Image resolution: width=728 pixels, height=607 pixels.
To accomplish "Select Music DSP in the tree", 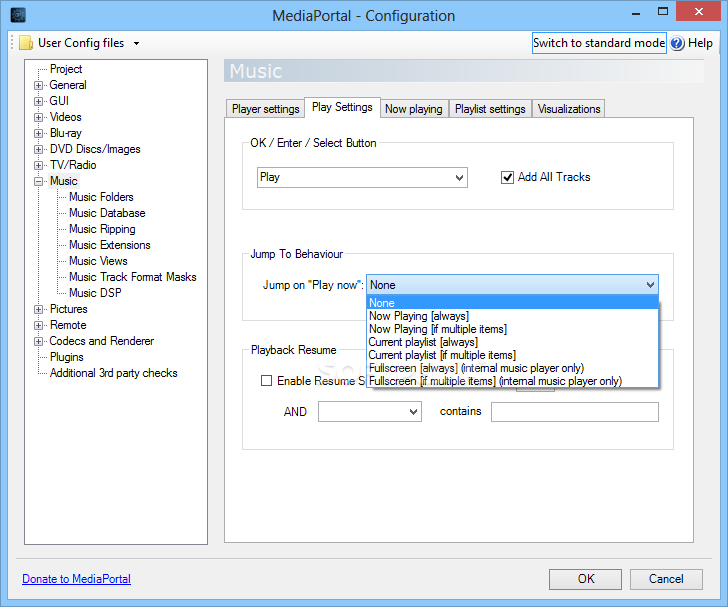I will point(95,293).
